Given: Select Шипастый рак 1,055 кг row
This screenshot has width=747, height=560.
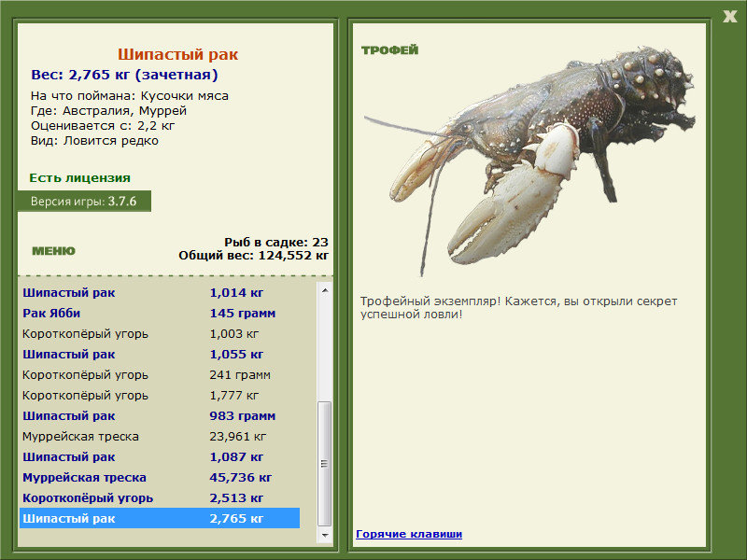Looking at the screenshot, I should click(x=160, y=355).
